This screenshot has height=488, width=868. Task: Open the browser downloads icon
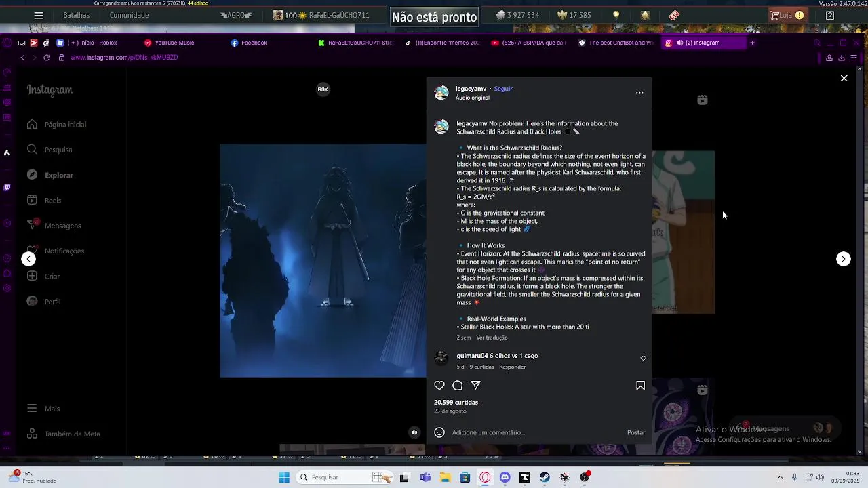tap(842, 58)
